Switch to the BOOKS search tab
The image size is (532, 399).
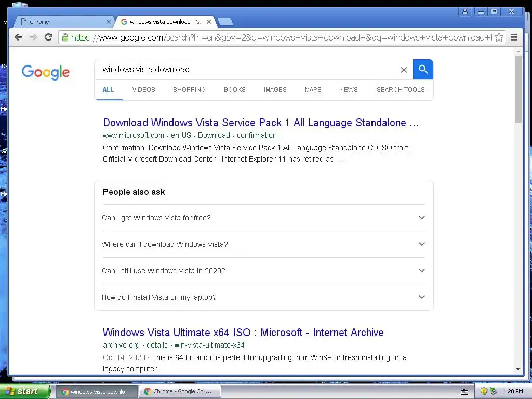point(234,90)
